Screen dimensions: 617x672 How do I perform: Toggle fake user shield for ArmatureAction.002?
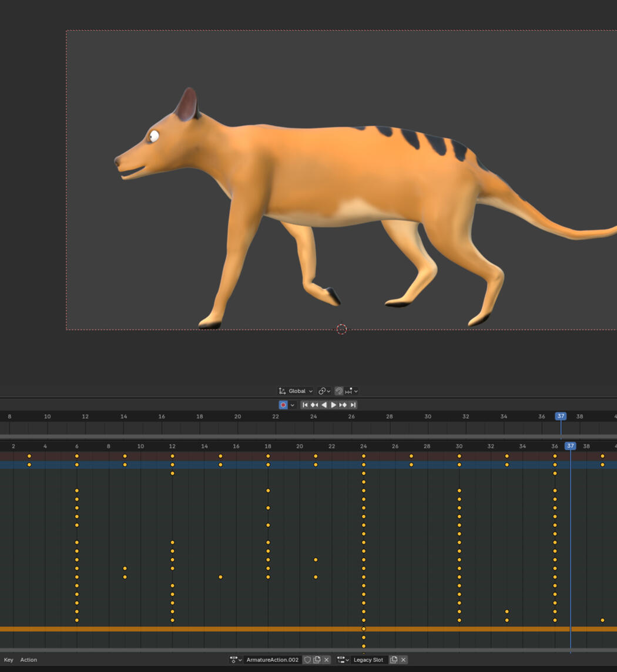[x=307, y=660]
